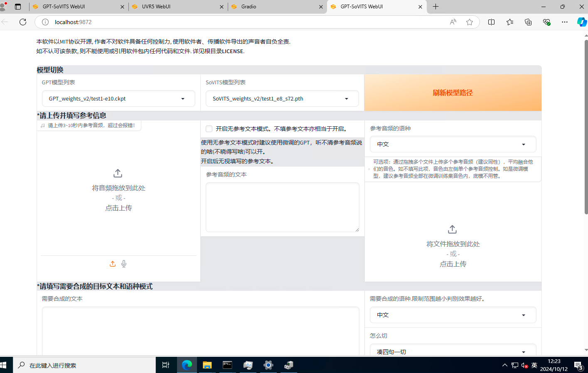The image size is (588, 373).
Task: Click the 刷新模型路径 refresh button
Action: pyautogui.click(x=453, y=93)
